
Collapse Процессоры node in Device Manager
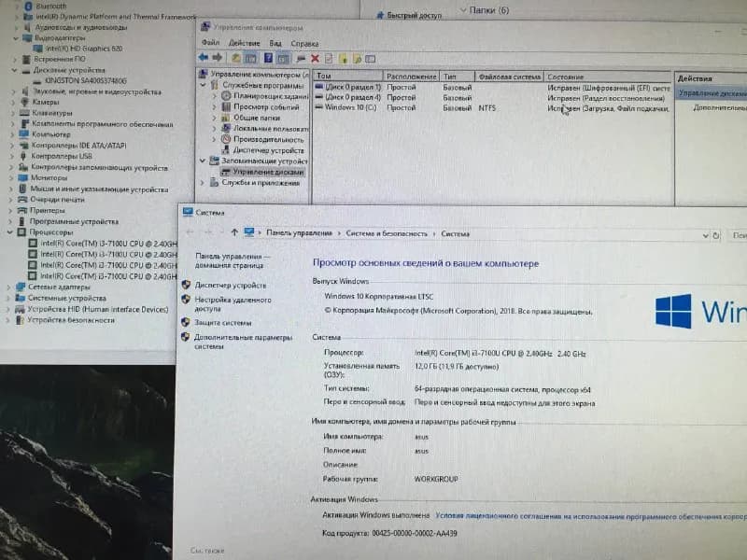point(9,232)
